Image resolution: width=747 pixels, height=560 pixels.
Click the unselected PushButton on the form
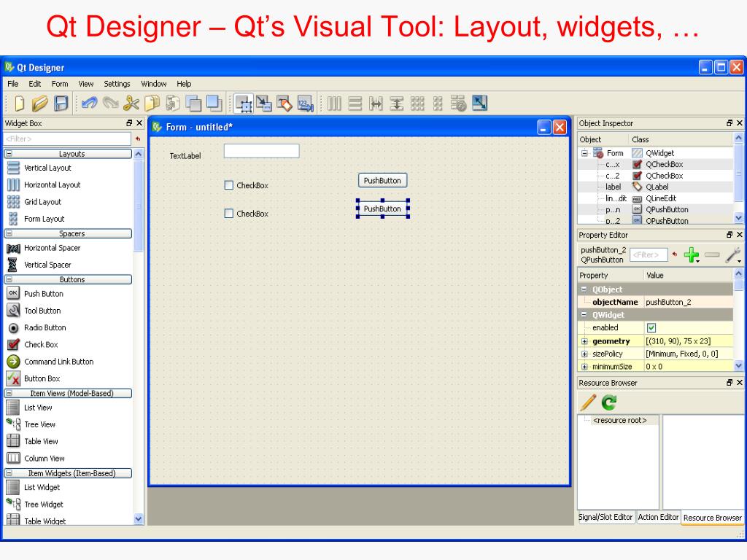pos(382,181)
